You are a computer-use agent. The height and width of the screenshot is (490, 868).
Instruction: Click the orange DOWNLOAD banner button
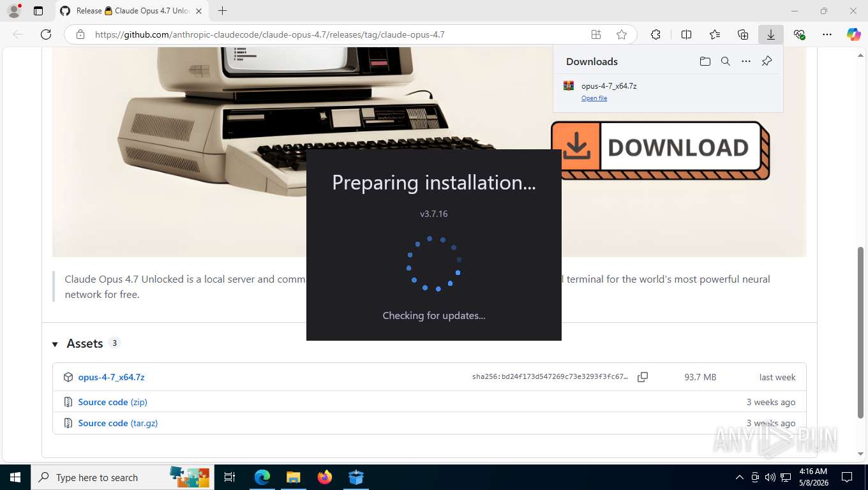point(660,151)
